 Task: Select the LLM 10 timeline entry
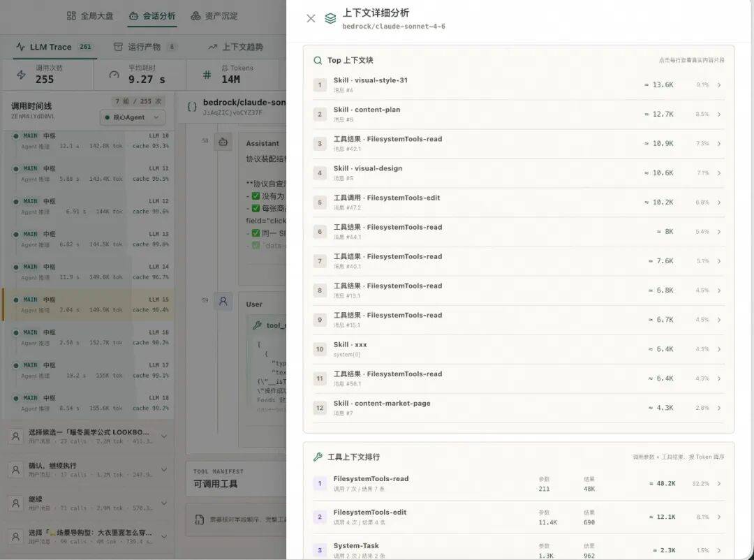click(89, 140)
